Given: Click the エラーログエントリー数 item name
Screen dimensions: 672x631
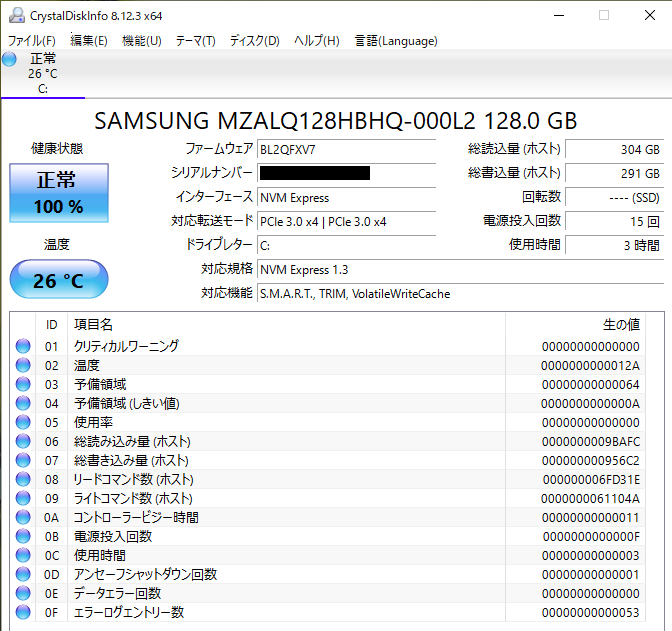Looking at the screenshot, I should pyautogui.click(x=129, y=612).
